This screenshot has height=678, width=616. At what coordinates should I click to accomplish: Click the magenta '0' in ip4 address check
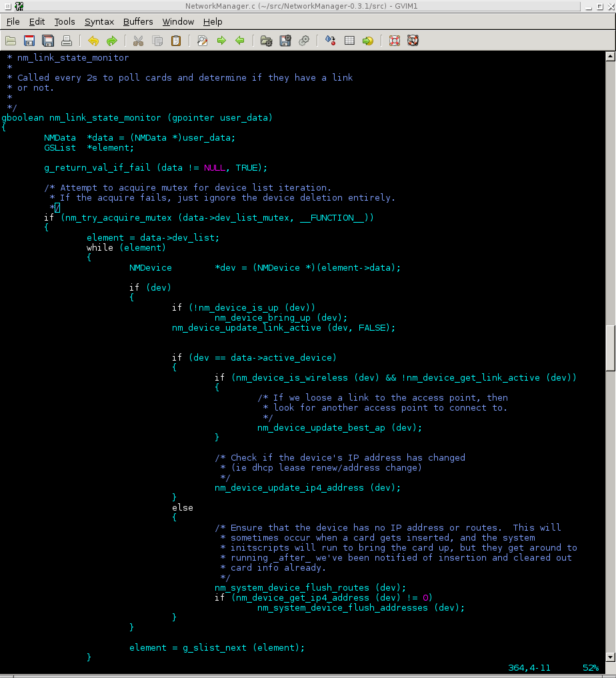425,597
